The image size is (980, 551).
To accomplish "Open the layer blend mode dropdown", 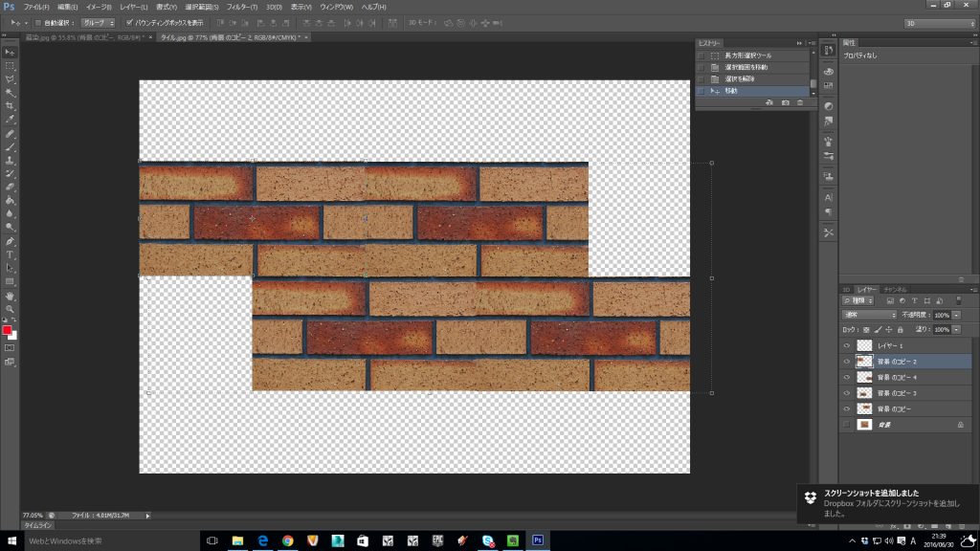I will [869, 315].
